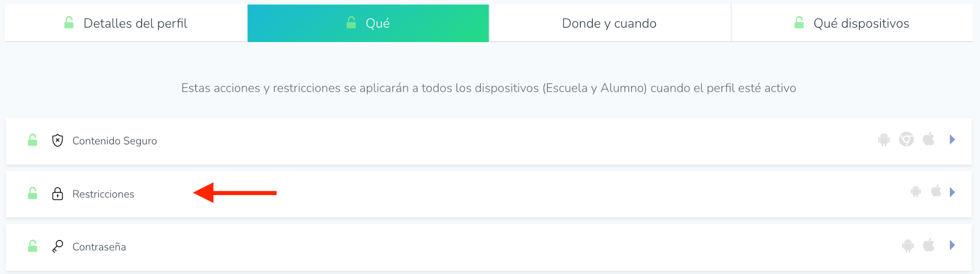This screenshot has height=274, width=980.
Task: Select the active Qué tab
Action: 368,23
